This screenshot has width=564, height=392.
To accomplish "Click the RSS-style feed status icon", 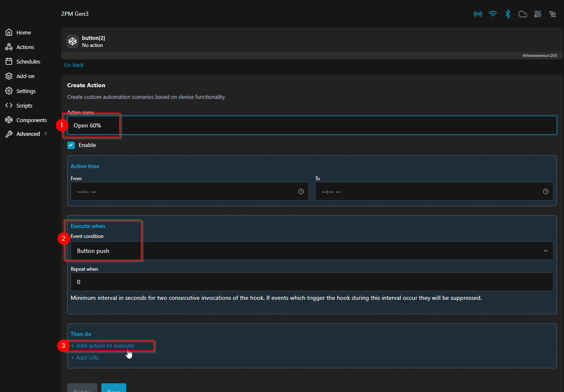I will coord(537,14).
